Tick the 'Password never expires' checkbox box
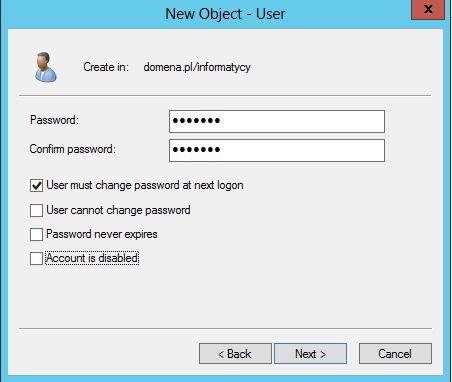The image size is (452, 382). pos(36,234)
